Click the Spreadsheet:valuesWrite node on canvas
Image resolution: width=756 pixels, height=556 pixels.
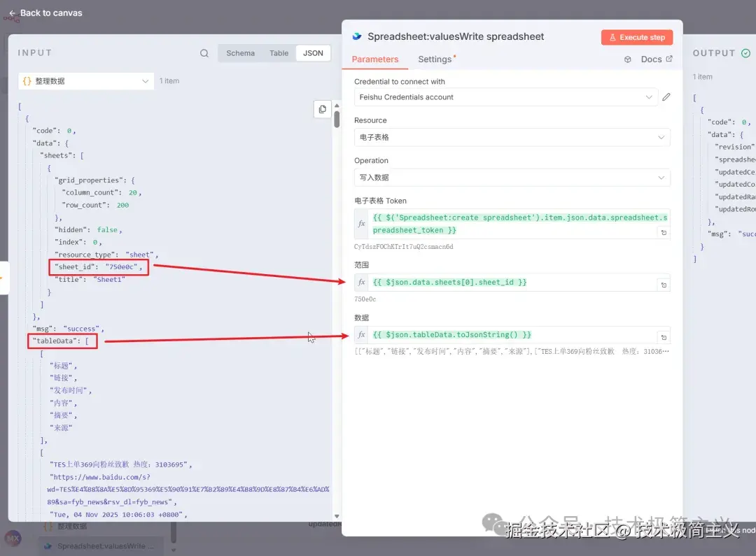101,546
